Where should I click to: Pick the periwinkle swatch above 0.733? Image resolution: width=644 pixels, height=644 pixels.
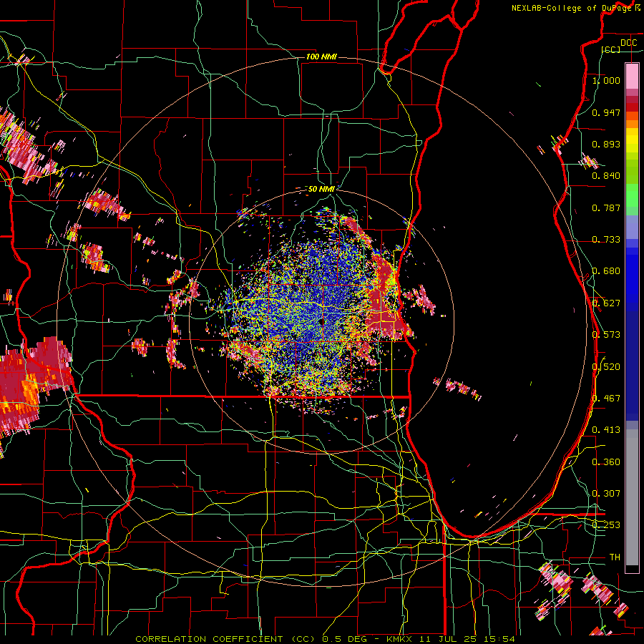[632, 227]
